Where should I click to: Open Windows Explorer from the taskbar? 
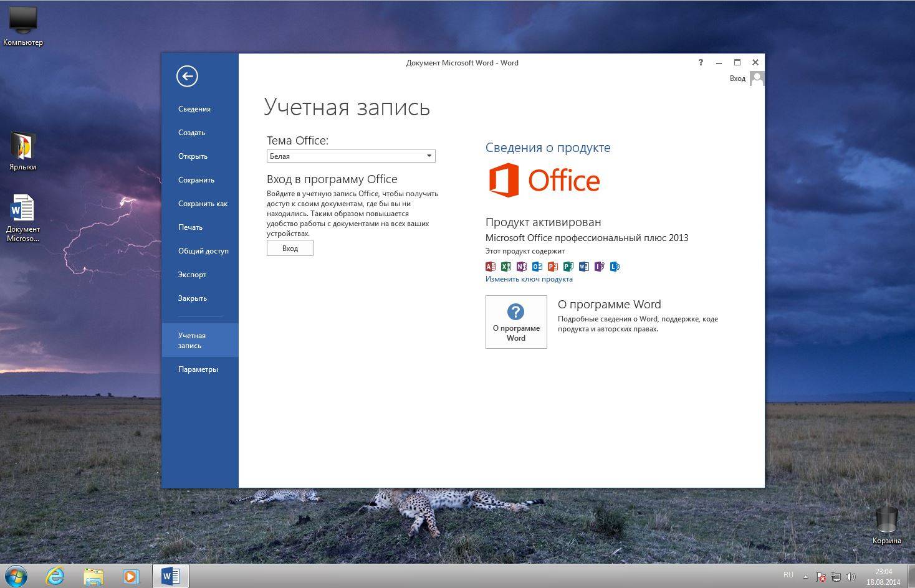[93, 576]
